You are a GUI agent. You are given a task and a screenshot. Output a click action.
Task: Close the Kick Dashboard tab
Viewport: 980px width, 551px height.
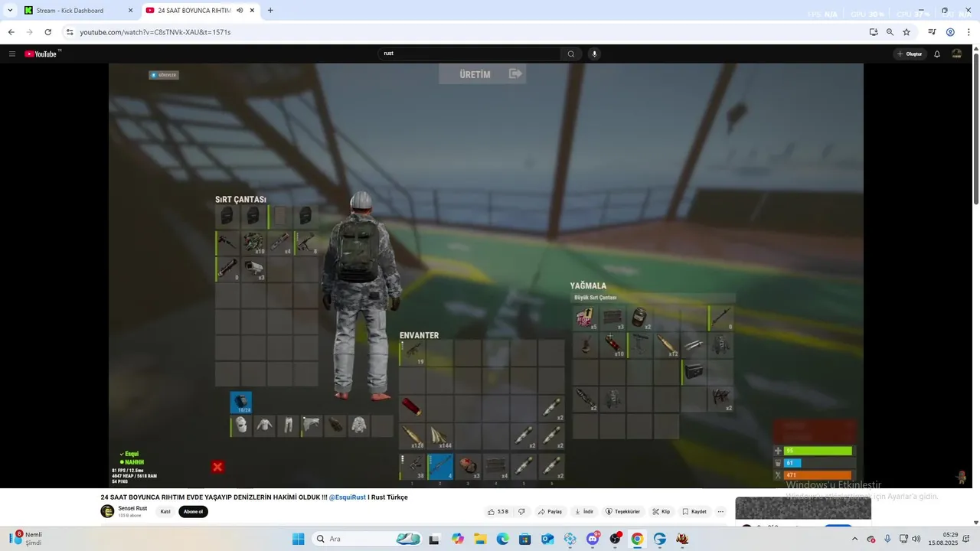coord(130,11)
